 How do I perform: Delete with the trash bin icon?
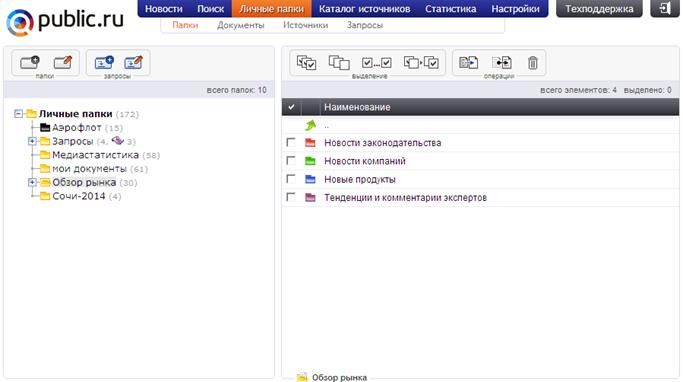pos(533,63)
